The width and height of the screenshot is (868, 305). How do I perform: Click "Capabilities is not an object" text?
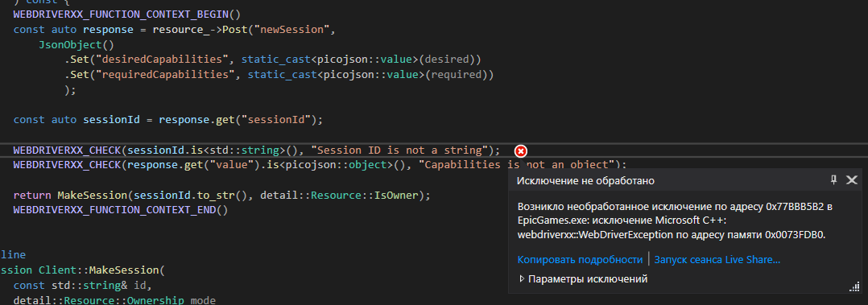click(x=518, y=164)
